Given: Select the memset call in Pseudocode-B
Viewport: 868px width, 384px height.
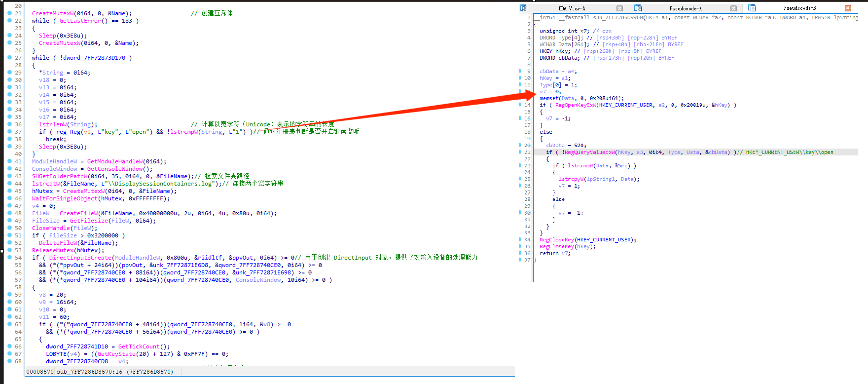Looking at the screenshot, I should [x=549, y=98].
